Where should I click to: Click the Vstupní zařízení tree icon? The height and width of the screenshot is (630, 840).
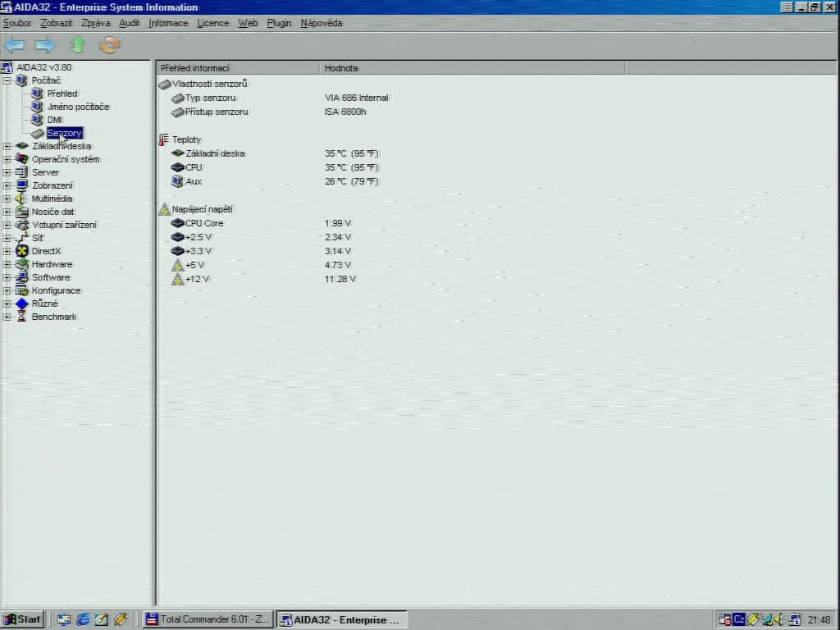21,225
